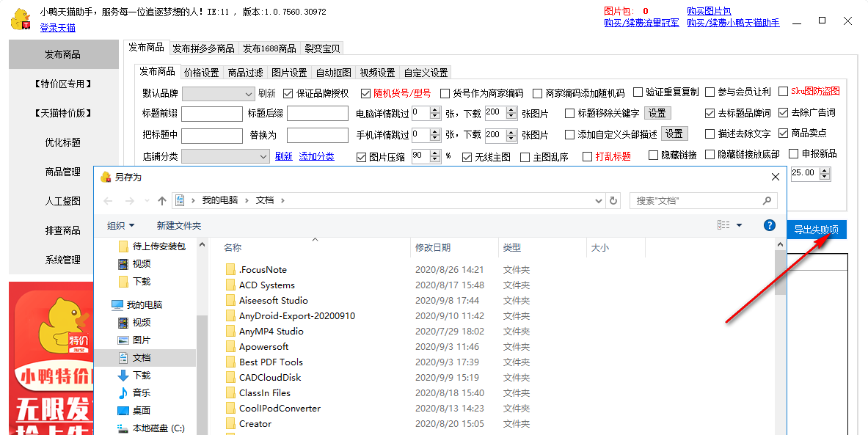This screenshot has height=435, width=868.
Task: Disable 图片压缩 checkbox
Action: (x=362, y=157)
